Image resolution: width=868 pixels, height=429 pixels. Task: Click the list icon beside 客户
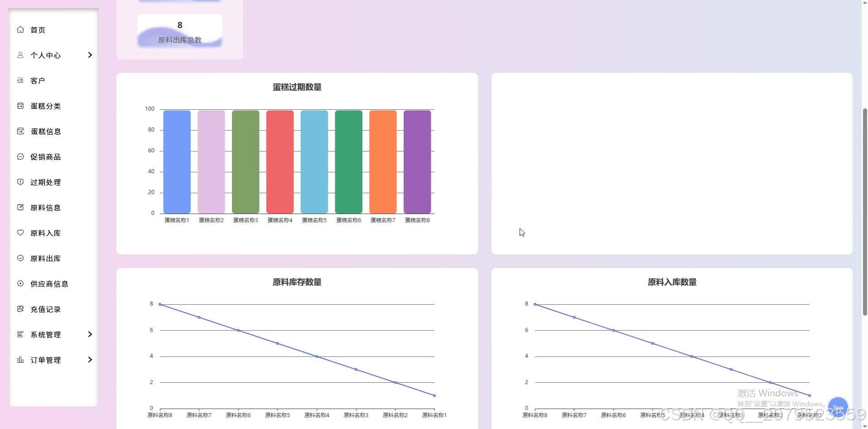coord(20,80)
